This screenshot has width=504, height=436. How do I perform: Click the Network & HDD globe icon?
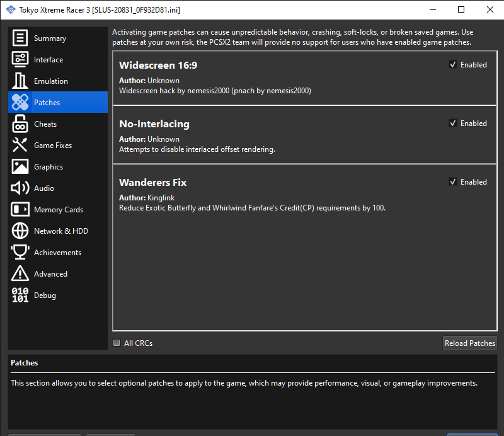click(20, 231)
